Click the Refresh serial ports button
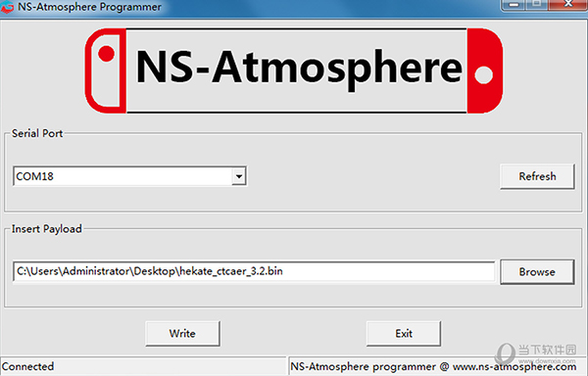This screenshot has width=588, height=376. 537,176
